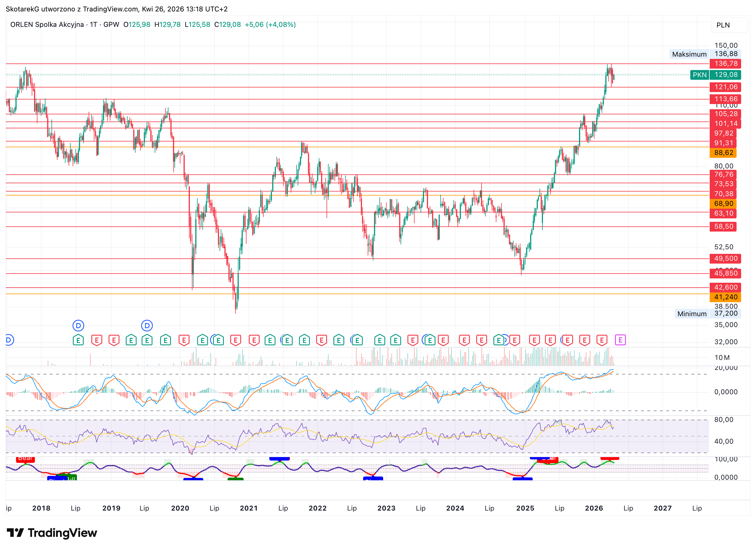
Task: Click the red level label 105,28
Action: pyautogui.click(x=725, y=114)
